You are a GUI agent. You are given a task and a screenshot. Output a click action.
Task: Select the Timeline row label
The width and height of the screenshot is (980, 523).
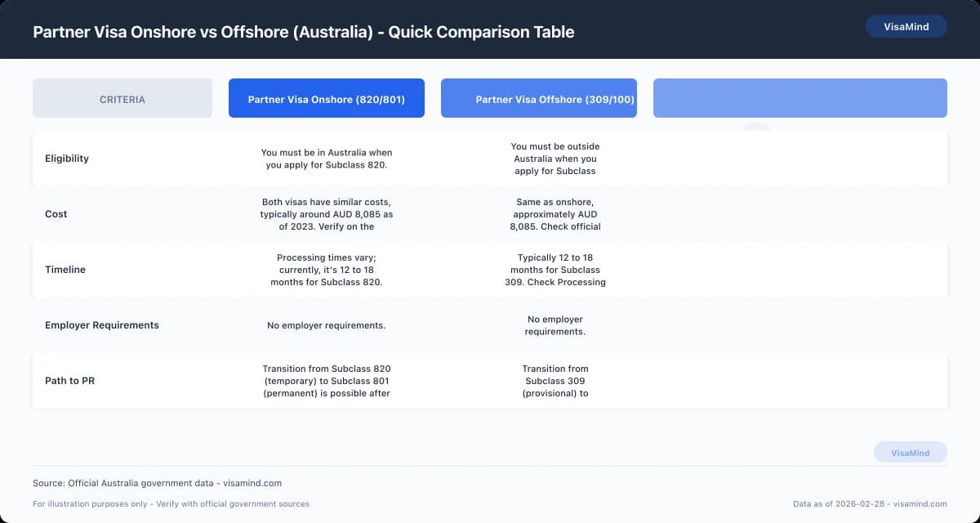pyautogui.click(x=65, y=269)
